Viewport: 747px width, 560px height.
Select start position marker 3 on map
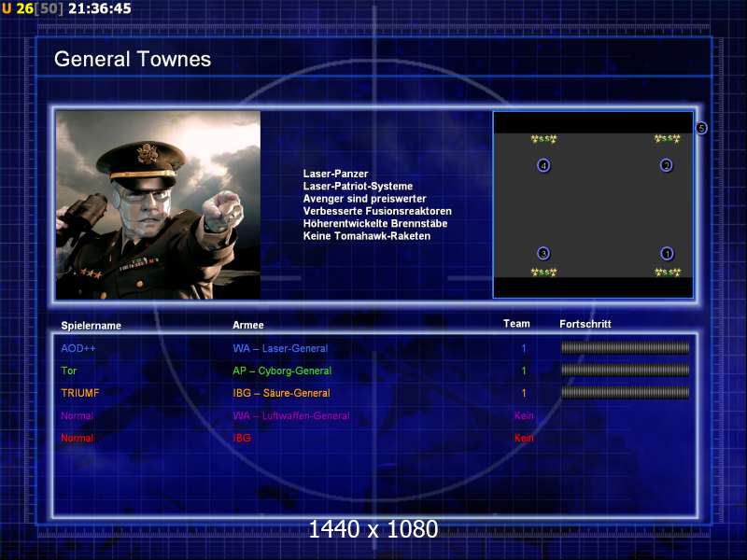(x=543, y=253)
